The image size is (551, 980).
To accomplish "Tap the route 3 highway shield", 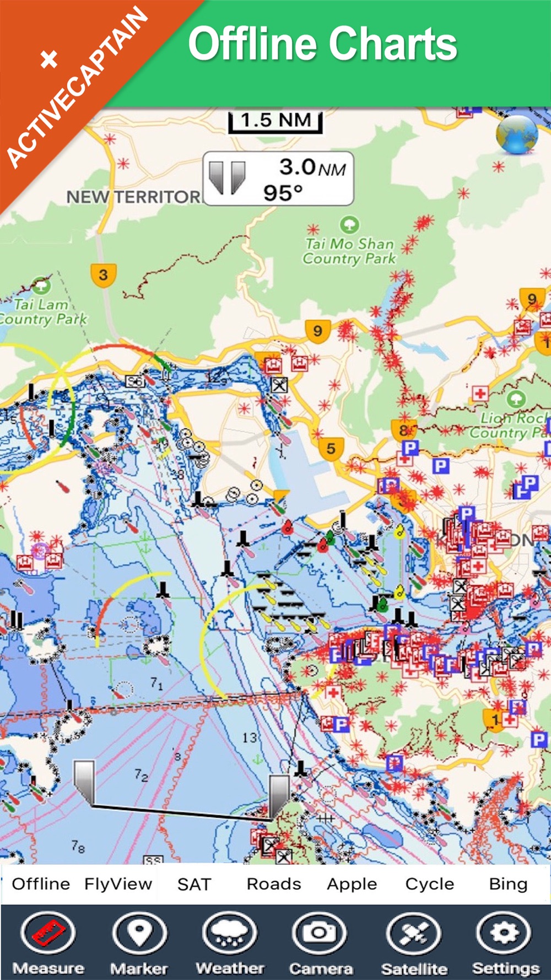I will 103,275.
